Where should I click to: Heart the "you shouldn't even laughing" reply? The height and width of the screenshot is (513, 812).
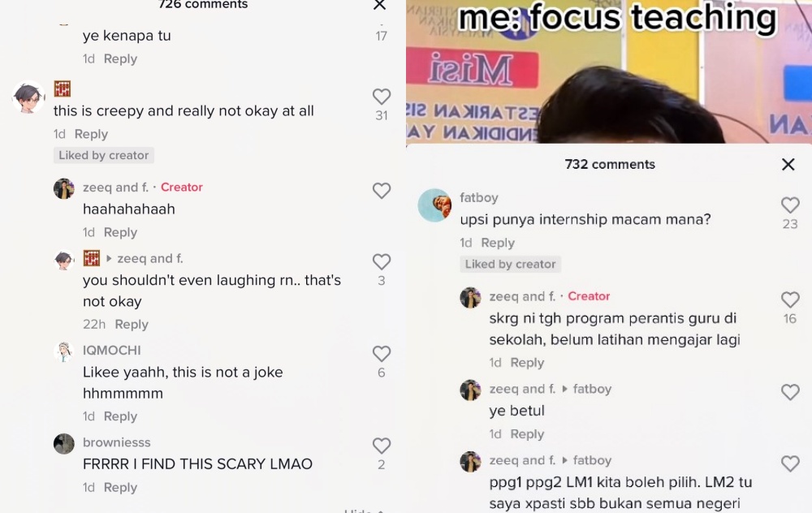[381, 262]
